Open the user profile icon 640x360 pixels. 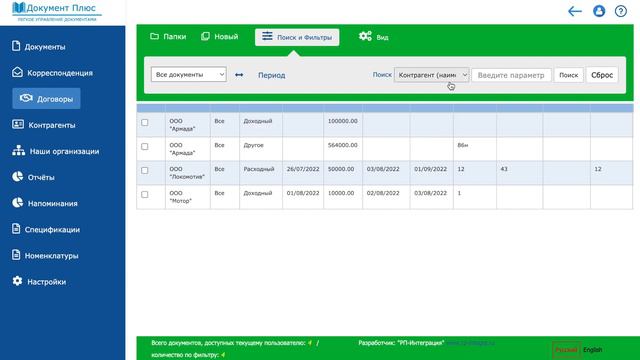[x=599, y=11]
